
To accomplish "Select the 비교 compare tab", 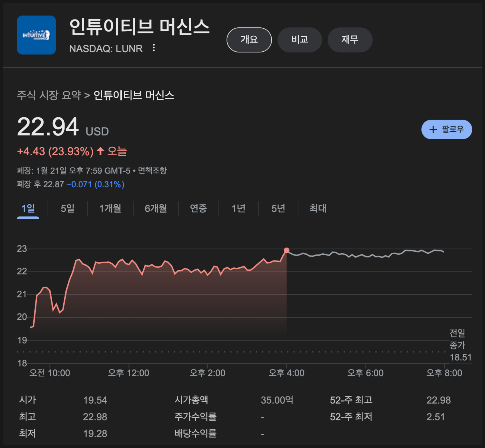I will (x=300, y=40).
